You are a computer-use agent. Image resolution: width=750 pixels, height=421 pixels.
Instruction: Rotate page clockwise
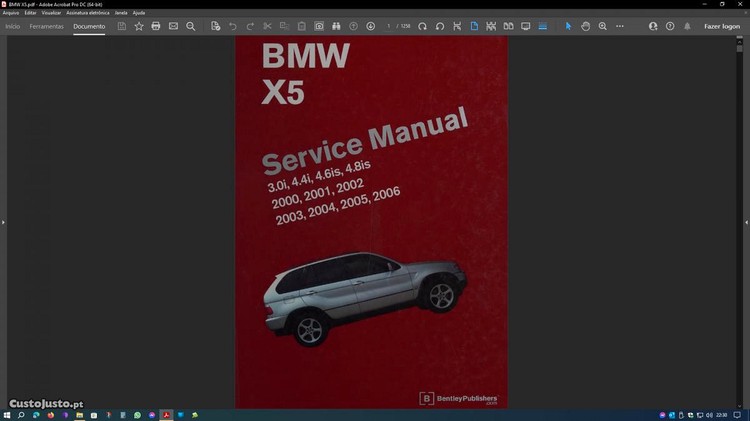422,26
